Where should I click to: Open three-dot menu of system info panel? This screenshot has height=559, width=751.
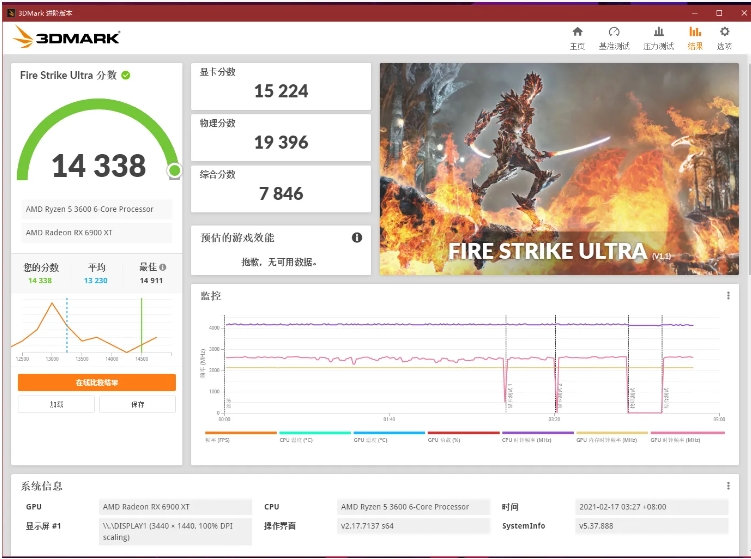click(x=728, y=486)
